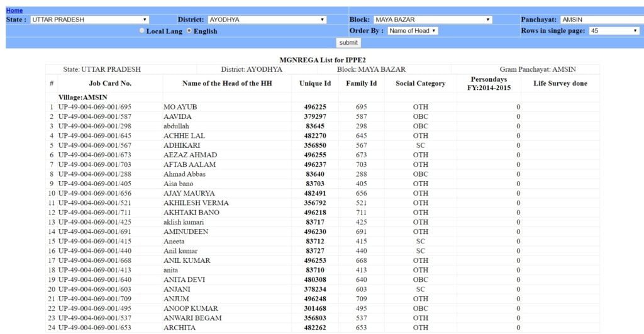Click the Life Survey done header
This screenshot has height=334, width=644.
point(560,84)
